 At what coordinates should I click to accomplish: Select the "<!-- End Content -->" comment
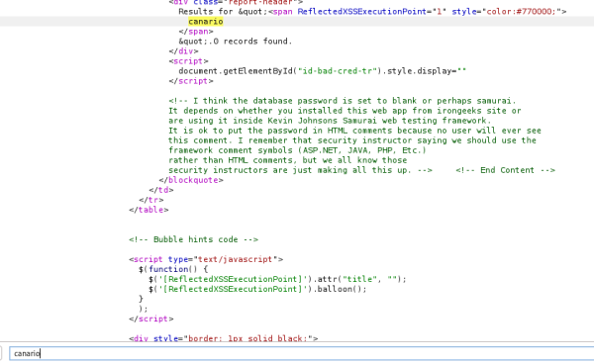coord(505,170)
